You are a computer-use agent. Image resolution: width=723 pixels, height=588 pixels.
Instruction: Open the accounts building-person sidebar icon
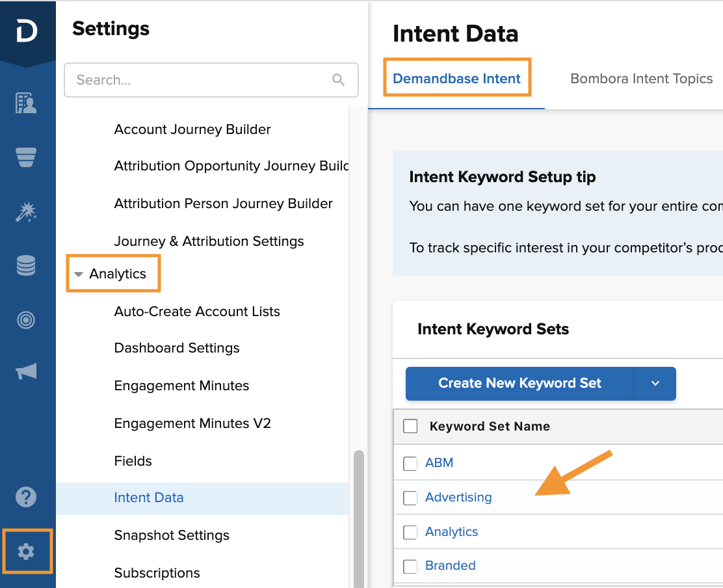(x=26, y=103)
